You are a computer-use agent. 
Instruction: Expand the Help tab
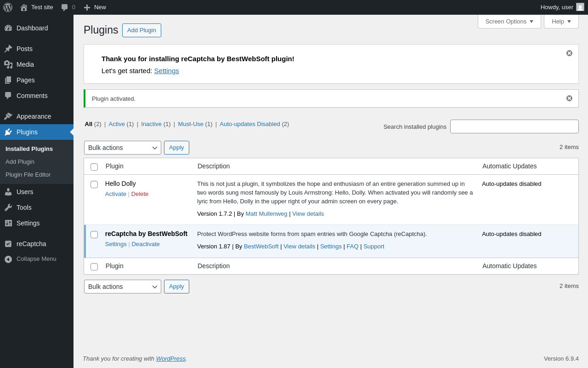(x=561, y=21)
